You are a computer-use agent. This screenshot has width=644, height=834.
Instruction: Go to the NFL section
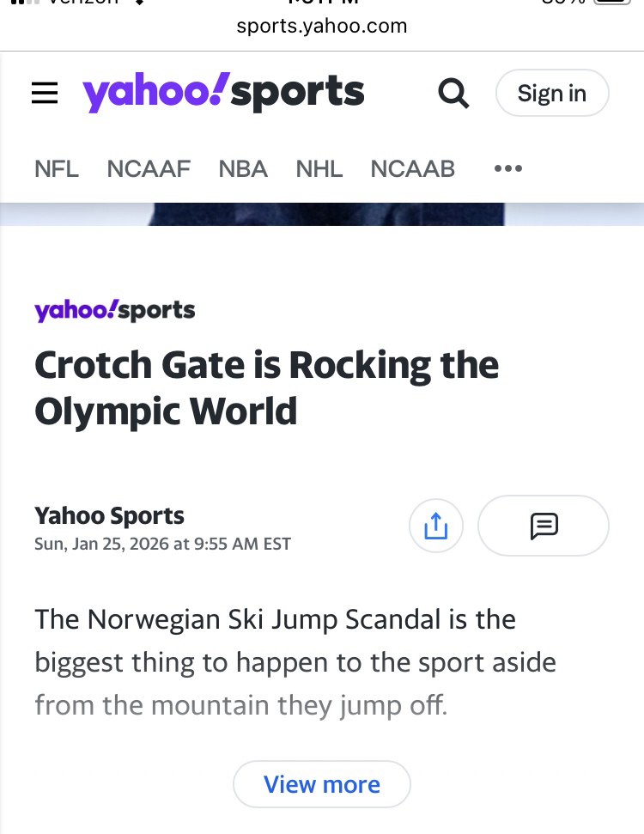[x=57, y=168]
